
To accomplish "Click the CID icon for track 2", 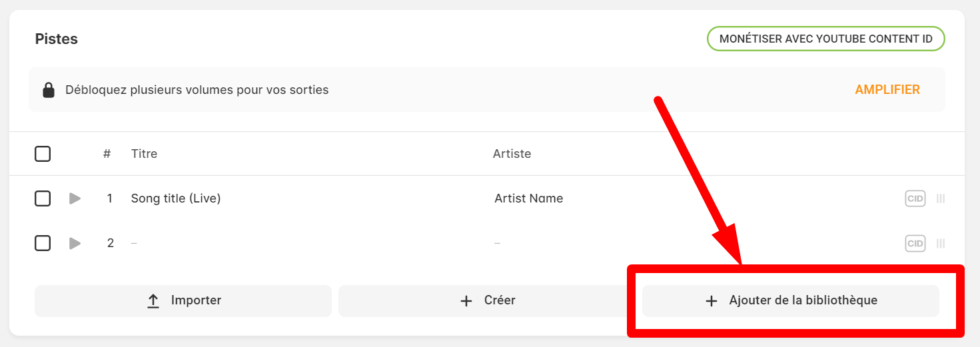I will [x=915, y=244].
